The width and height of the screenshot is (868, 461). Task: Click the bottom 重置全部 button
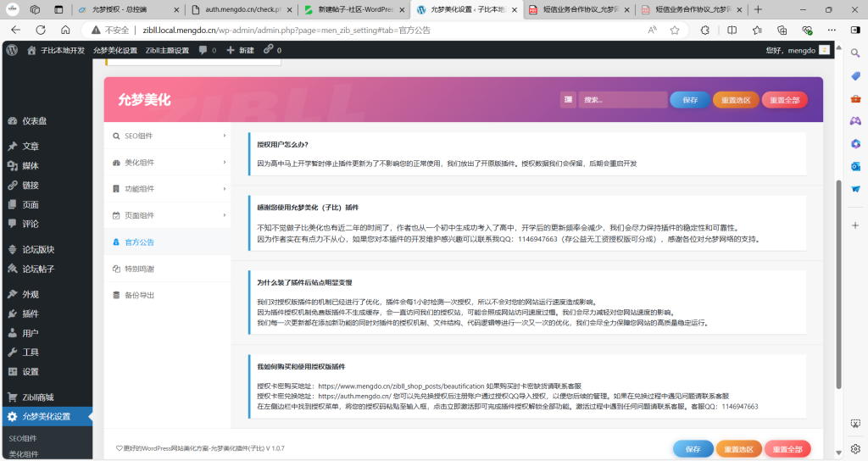787,449
